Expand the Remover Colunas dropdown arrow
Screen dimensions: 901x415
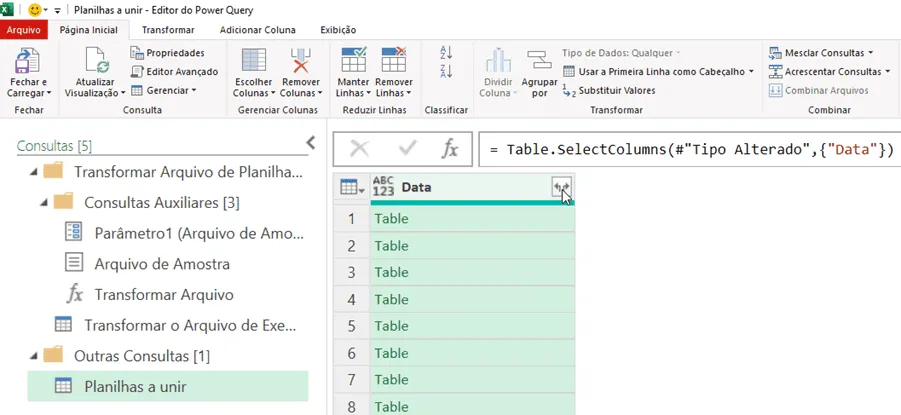coord(319,93)
